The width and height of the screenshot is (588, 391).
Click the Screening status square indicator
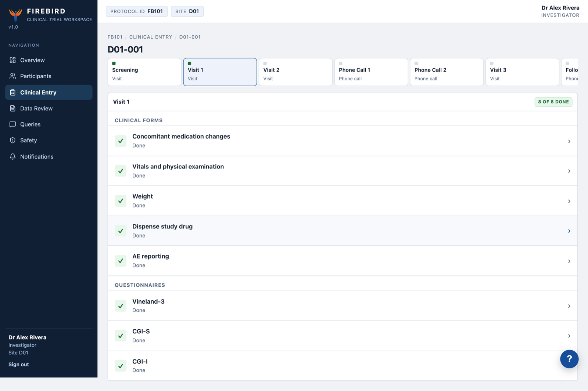[x=114, y=64]
